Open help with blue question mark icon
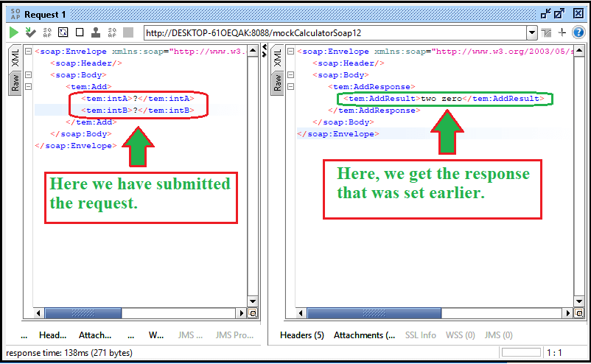 click(578, 32)
